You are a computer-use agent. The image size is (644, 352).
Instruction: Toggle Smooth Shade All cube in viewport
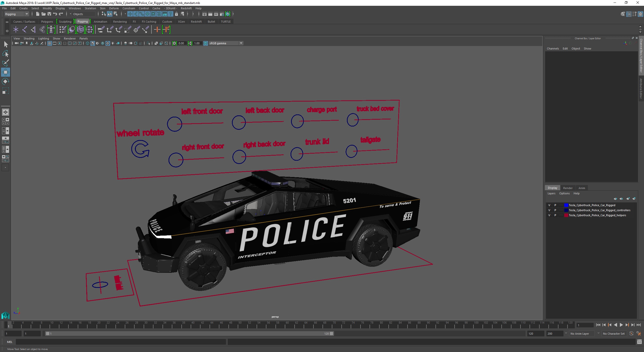(93, 43)
